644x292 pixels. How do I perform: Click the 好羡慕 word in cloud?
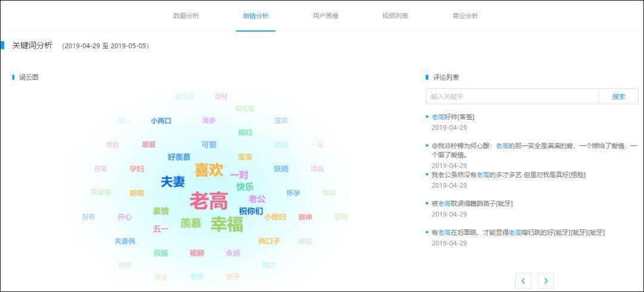coord(179,157)
